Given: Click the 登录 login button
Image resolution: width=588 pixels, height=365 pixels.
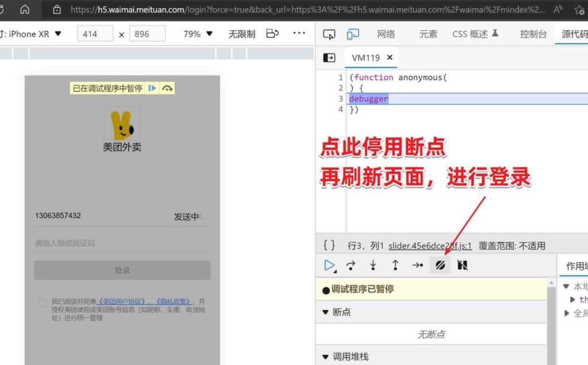Looking at the screenshot, I should (122, 270).
